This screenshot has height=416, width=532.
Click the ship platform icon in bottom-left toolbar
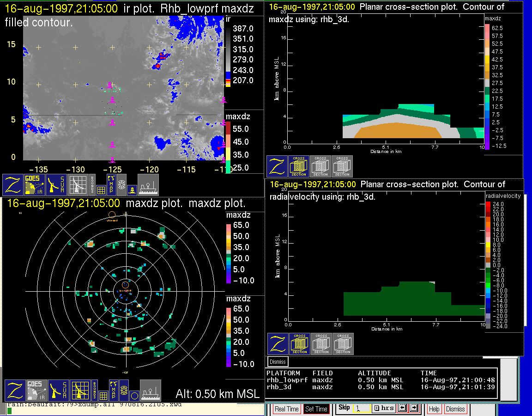[151, 391]
